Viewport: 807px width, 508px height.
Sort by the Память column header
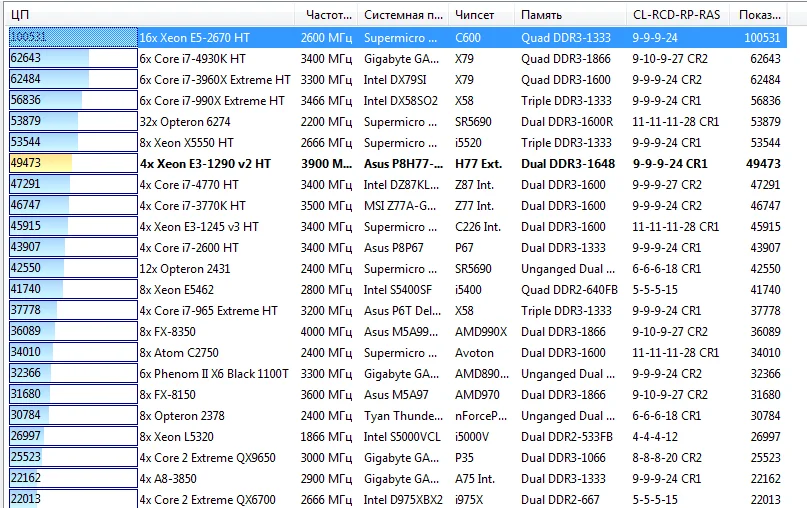coord(570,14)
